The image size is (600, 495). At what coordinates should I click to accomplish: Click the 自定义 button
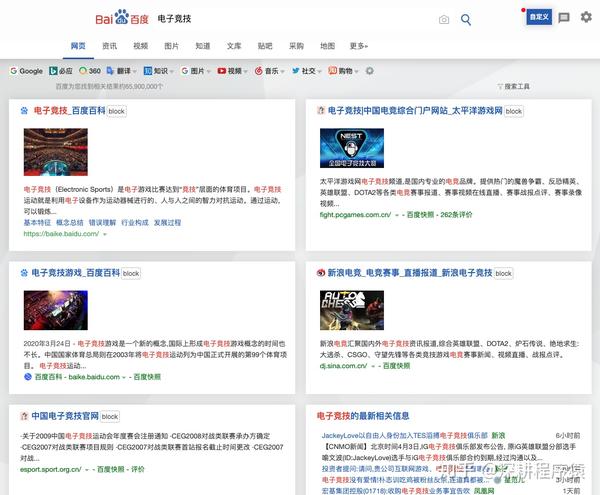[x=539, y=17]
